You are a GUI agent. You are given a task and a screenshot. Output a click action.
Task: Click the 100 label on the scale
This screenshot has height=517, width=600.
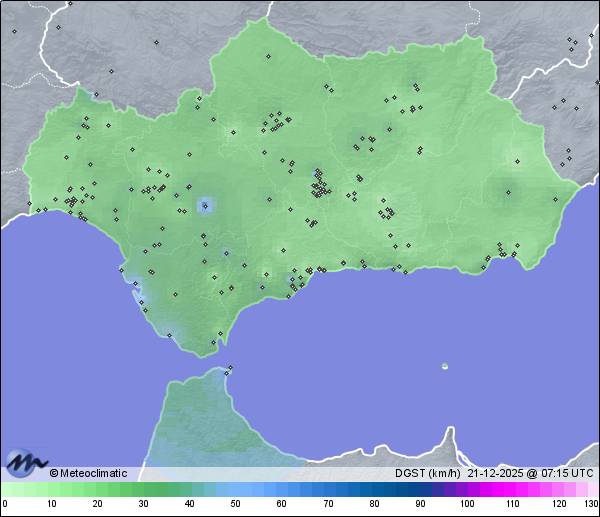466,504
